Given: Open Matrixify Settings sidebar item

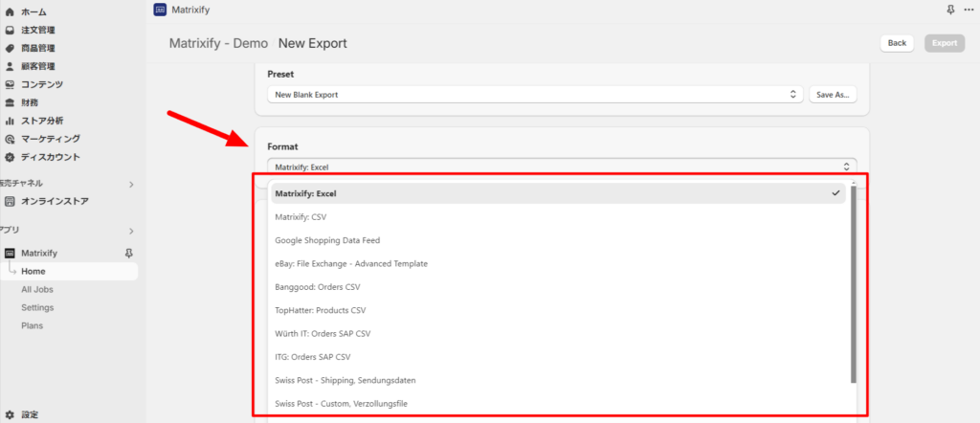Looking at the screenshot, I should 37,307.
